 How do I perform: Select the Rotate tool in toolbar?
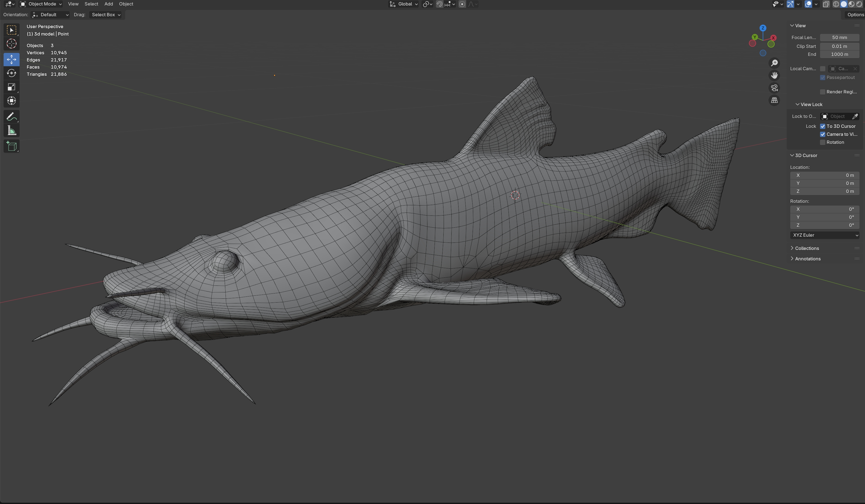[11, 73]
